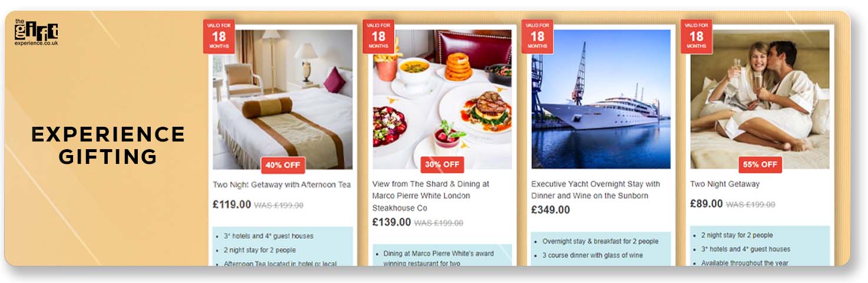868x283 pixels.
Task: Click the £119.00 price
Action: 232,205
